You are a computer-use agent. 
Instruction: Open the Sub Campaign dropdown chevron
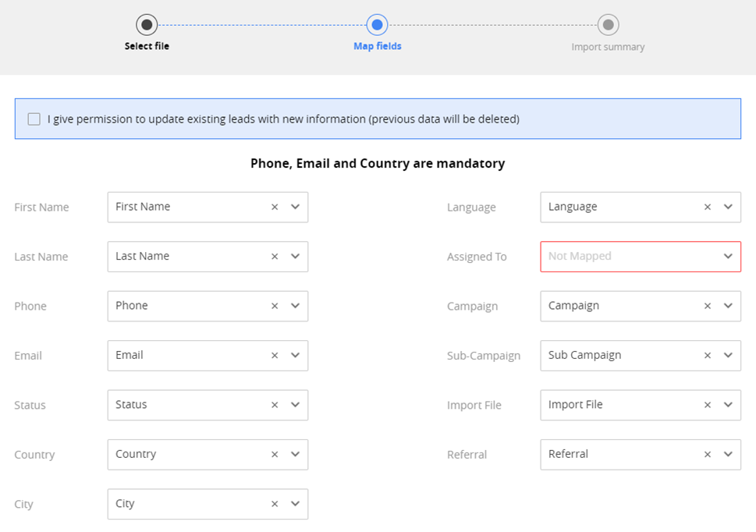(727, 356)
